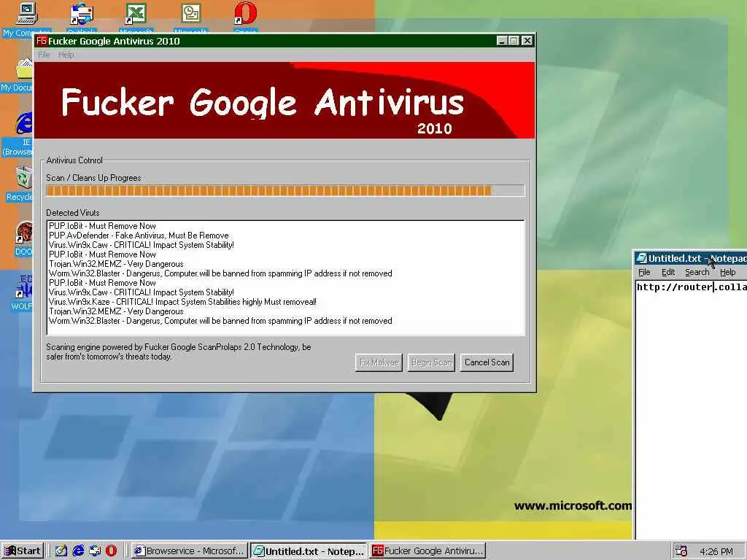Click the disabled Fix Malware button
This screenshot has width=747, height=560.
[x=379, y=362]
